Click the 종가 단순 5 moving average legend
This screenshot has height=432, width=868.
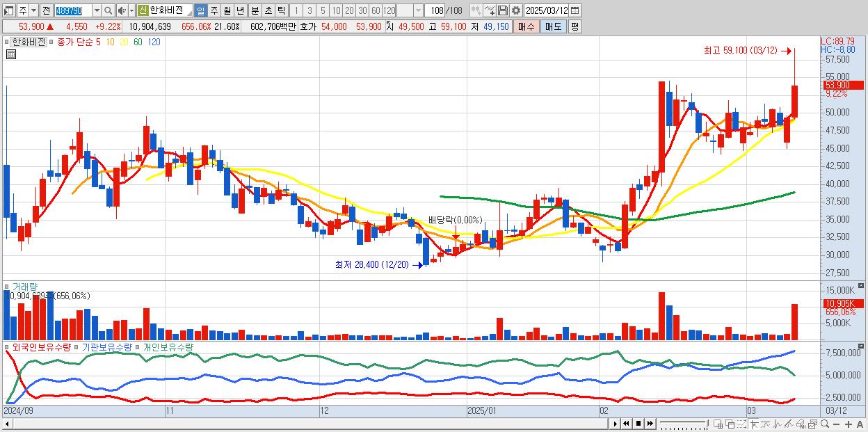click(x=78, y=42)
